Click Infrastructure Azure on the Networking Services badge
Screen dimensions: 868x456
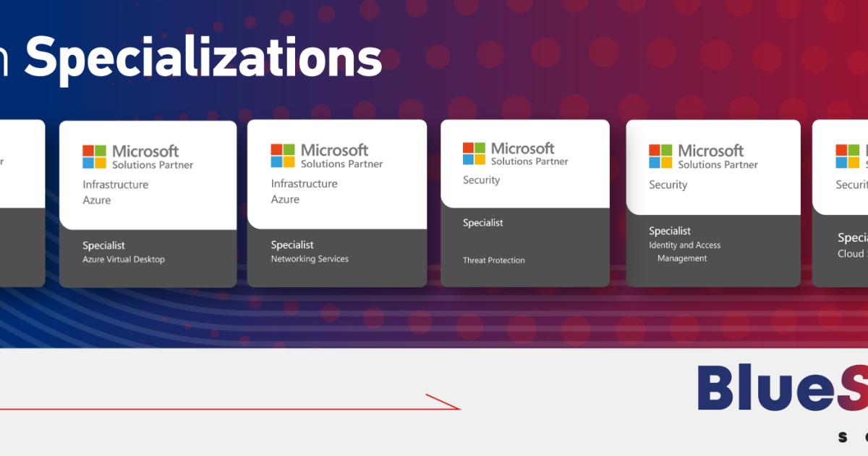tap(304, 191)
